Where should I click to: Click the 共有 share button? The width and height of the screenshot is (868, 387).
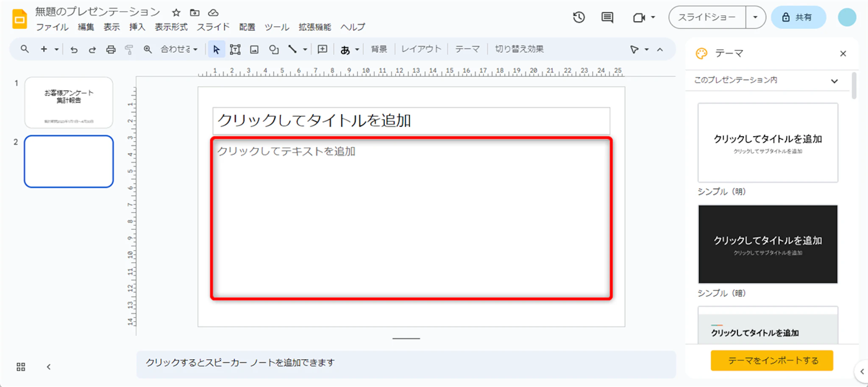[x=798, y=17]
